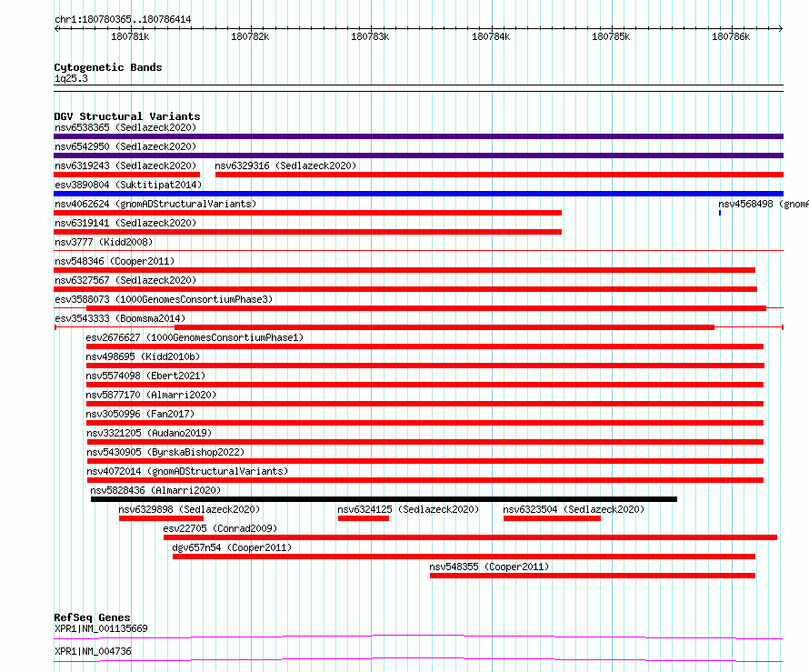Click the nsv4072014 (gnomADStructuralVariants) label

[187, 471]
